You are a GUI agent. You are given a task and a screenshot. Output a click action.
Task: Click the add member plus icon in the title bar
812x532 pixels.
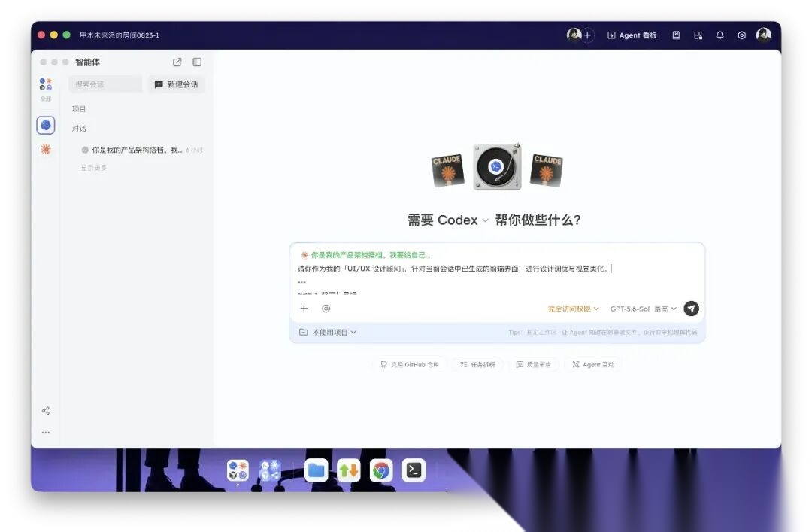tap(588, 35)
